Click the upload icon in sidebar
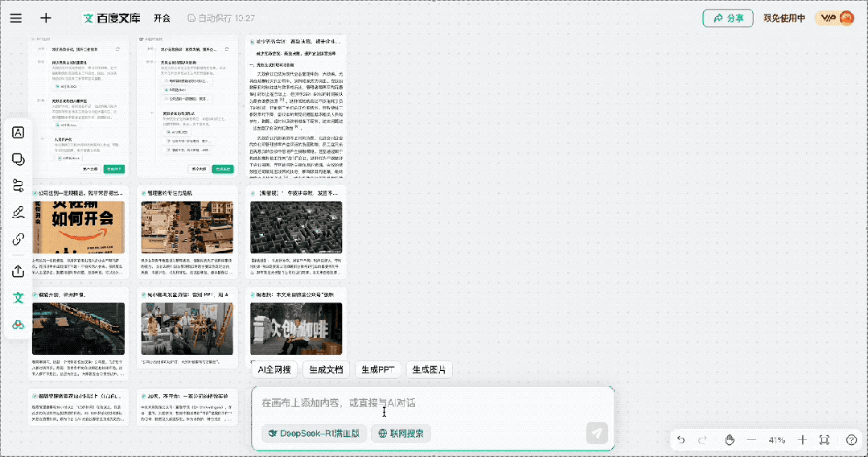The width and height of the screenshot is (868, 457). point(19,271)
